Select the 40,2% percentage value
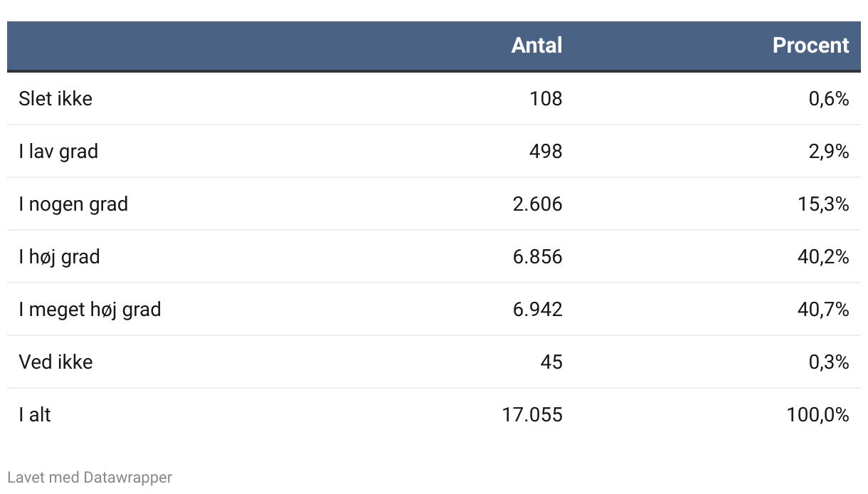 pyautogui.click(x=823, y=256)
